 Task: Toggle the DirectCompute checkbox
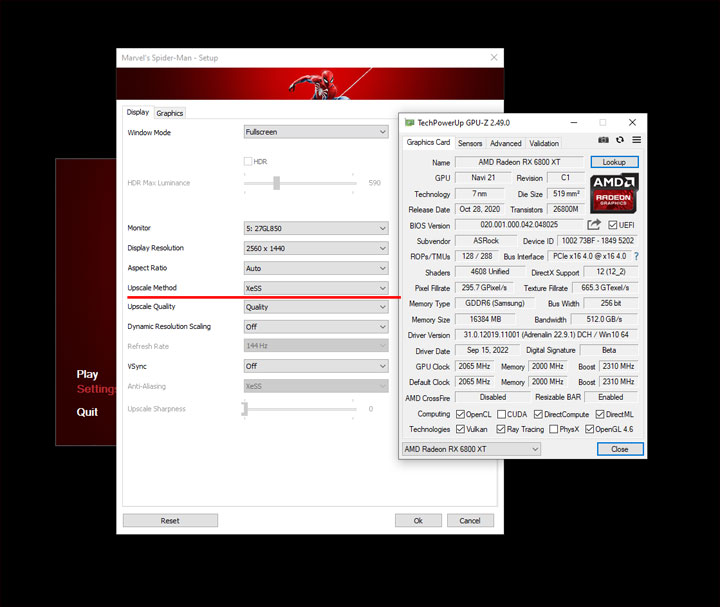(x=538, y=414)
